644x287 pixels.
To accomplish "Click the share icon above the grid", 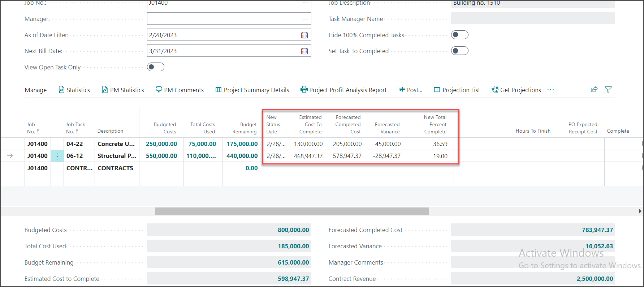I will click(x=594, y=90).
